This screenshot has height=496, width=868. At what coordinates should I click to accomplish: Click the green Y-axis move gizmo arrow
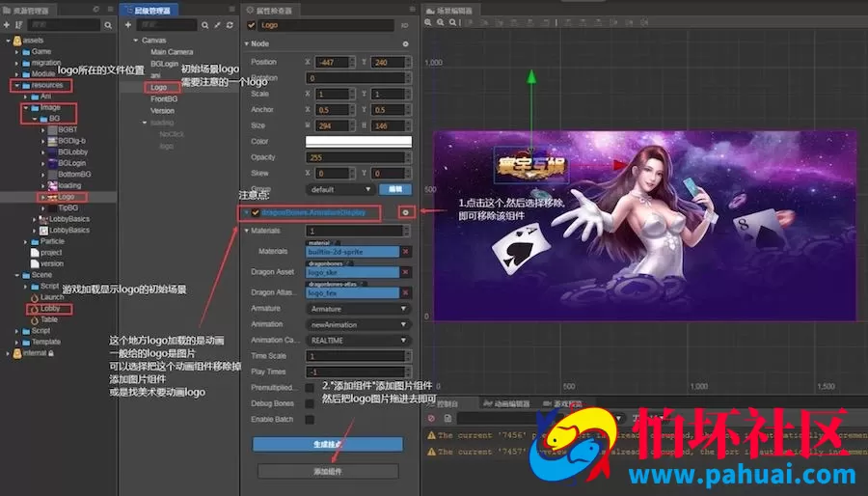531,77
